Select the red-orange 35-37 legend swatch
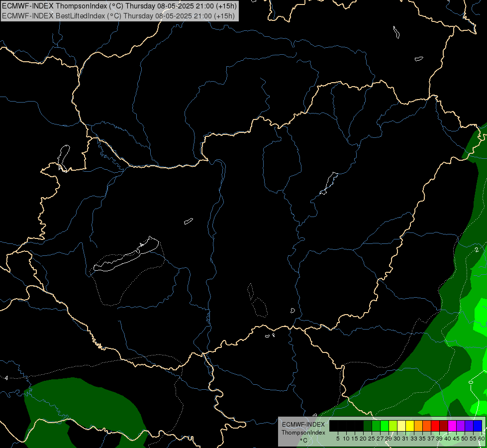487x448 pixels. point(427,426)
